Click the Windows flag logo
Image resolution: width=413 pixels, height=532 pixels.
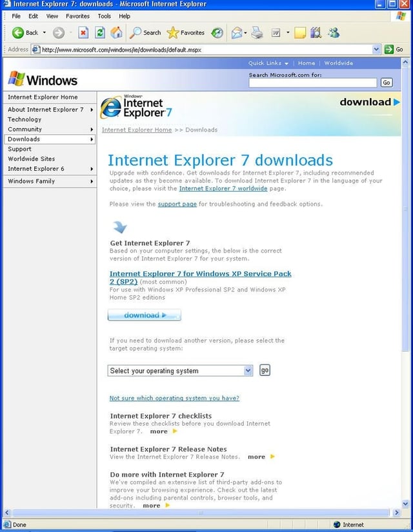click(x=16, y=79)
